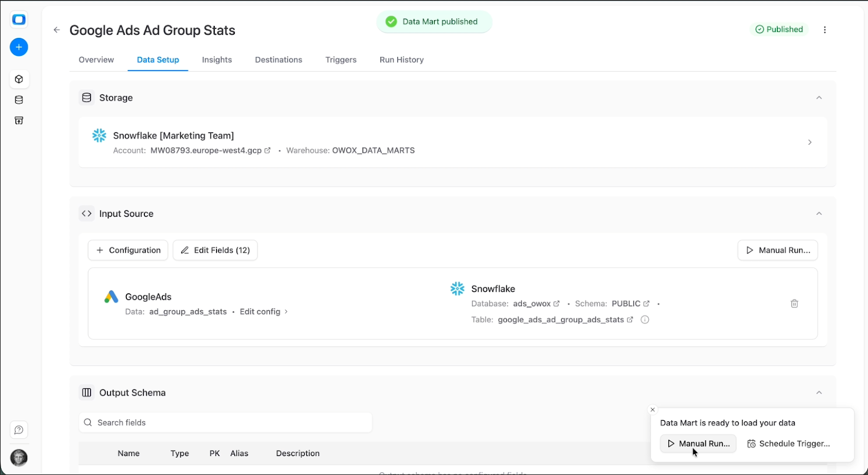Click the Snowflake logo in Input Source

click(x=457, y=288)
